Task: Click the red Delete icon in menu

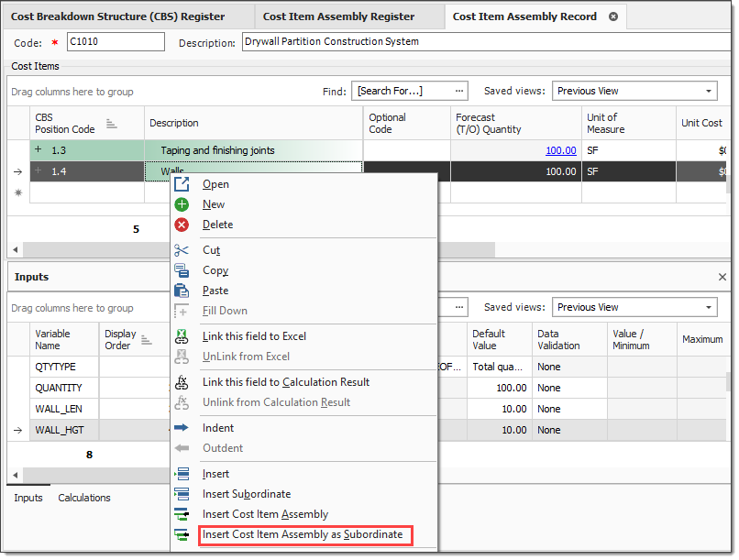Action: (x=182, y=225)
